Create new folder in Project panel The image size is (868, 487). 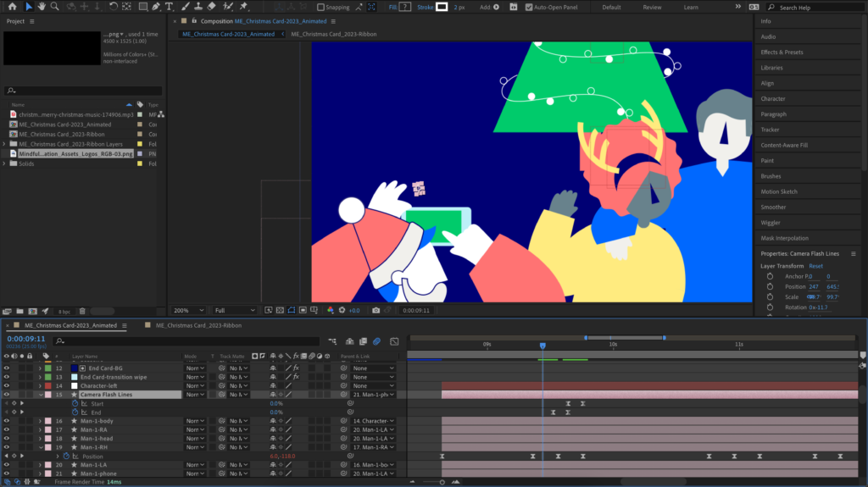pos(20,312)
